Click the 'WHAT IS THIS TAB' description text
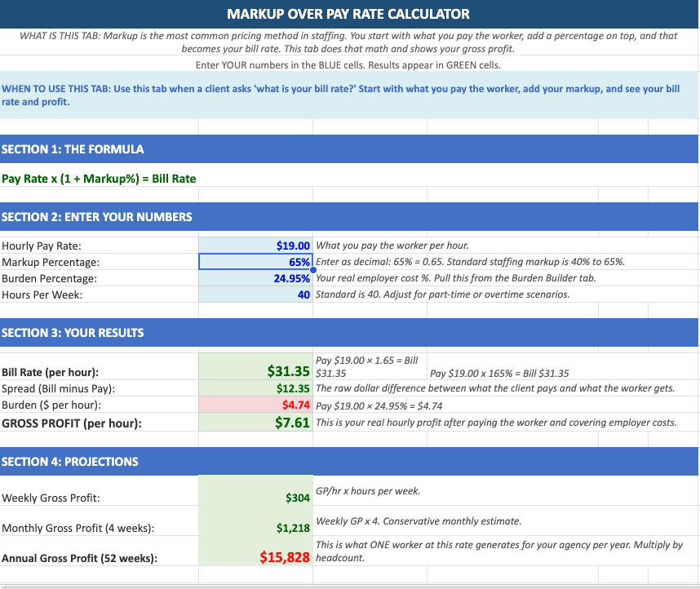Screen dimensions: 700x589 tap(348, 42)
